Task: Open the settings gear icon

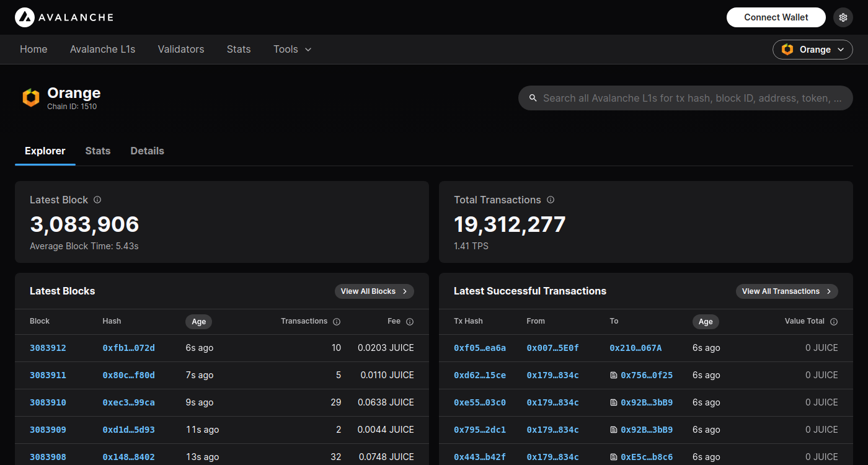Action: (x=843, y=17)
